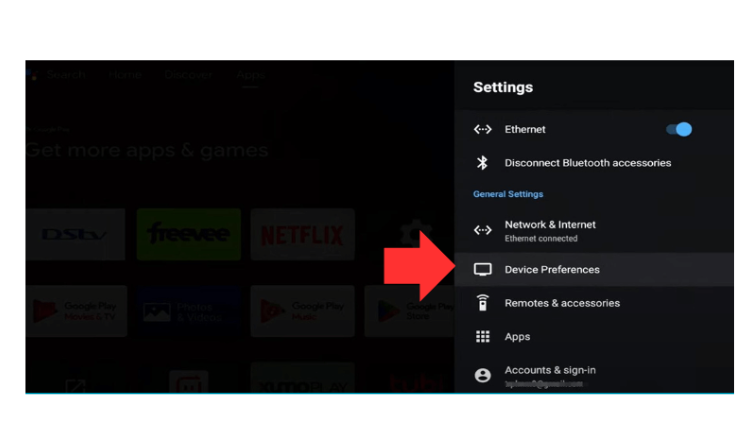Screen dimensions: 750x422
Task: Open Remotes & accessories
Action: (x=594, y=303)
